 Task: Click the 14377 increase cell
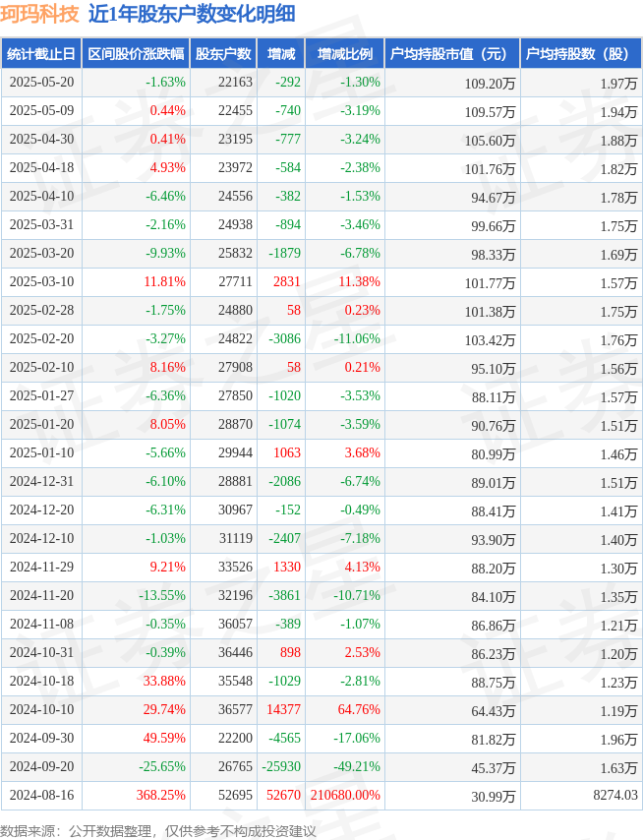point(281,709)
